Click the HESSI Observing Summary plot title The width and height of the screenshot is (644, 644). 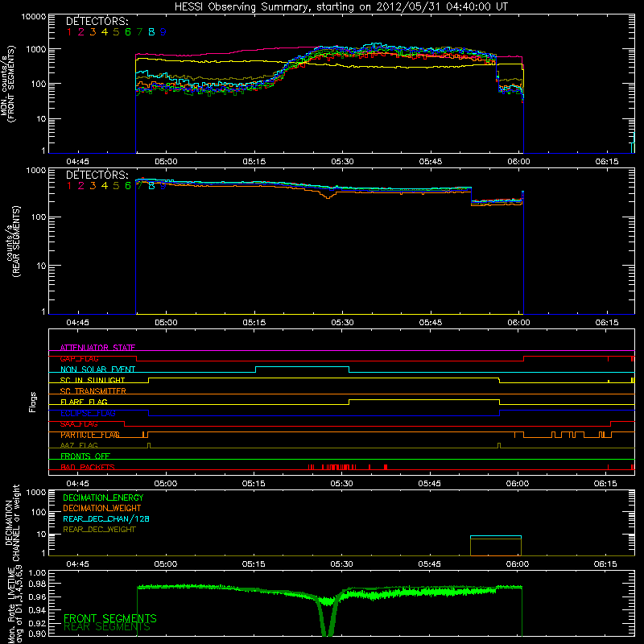[x=341, y=7]
